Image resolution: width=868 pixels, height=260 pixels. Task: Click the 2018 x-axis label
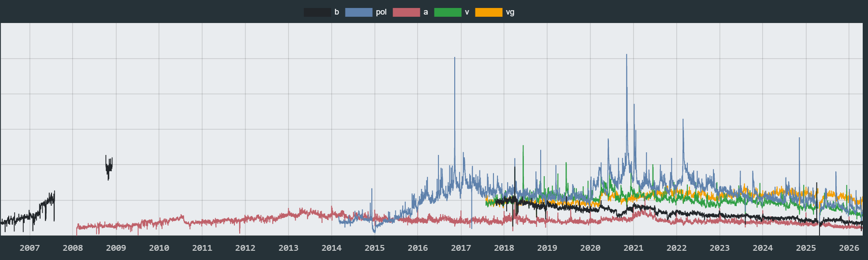pyautogui.click(x=504, y=248)
